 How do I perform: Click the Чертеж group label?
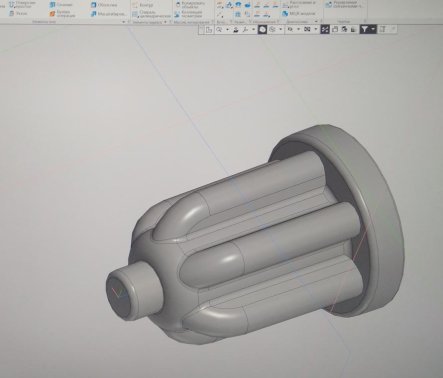pos(344,21)
